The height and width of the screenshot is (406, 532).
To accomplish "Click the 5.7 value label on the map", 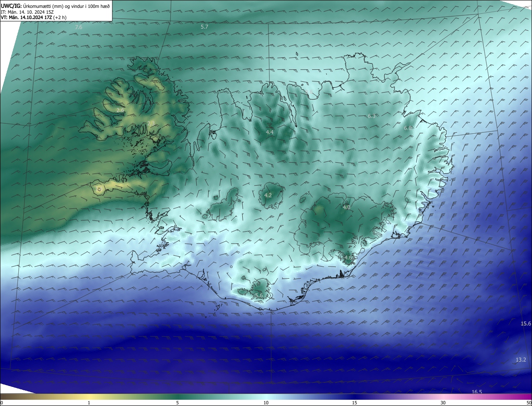I will coord(204,27).
